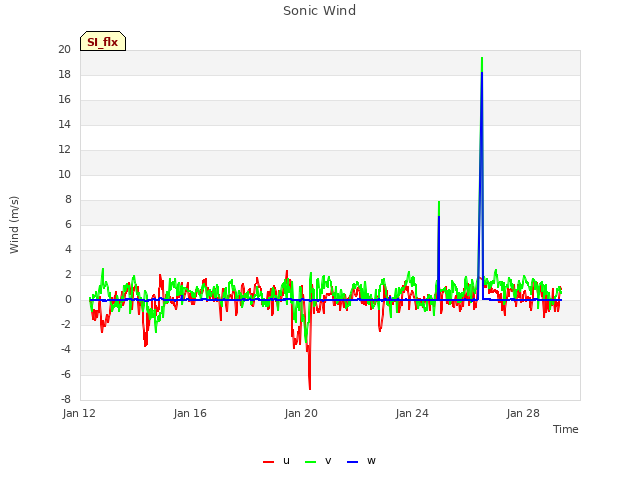This screenshot has height=480, width=640.
Task: Click the Jan 24 axis label
Action: [412, 413]
